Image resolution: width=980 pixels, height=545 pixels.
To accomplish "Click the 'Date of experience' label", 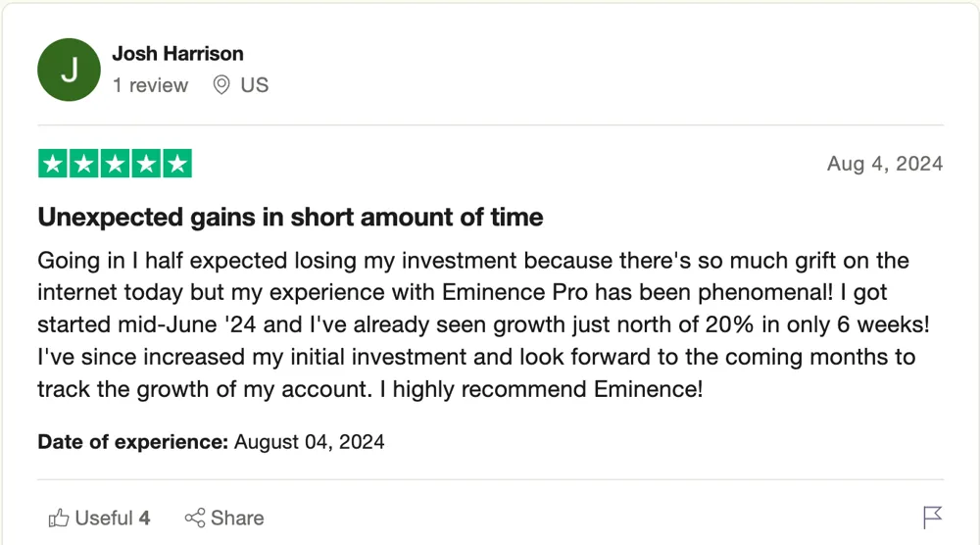I will pyautogui.click(x=133, y=442).
